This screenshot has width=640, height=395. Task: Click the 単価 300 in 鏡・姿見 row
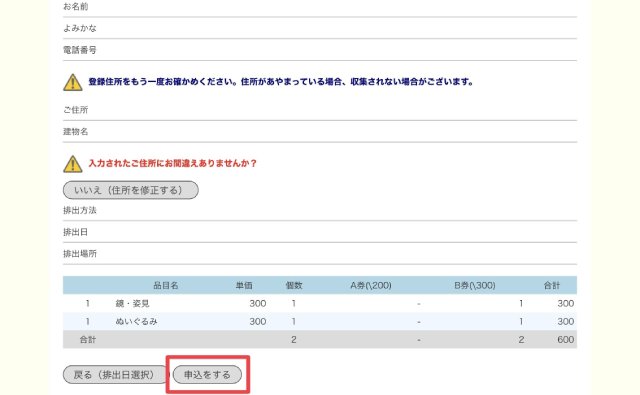point(258,303)
